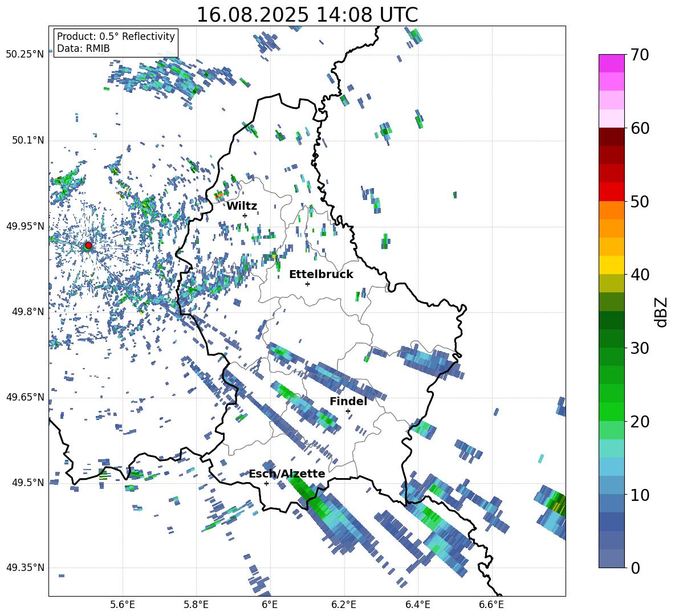Viewport: 675px width, 616px height.
Task: Click the cross marker below Ettelbruck
Action: pos(307,284)
